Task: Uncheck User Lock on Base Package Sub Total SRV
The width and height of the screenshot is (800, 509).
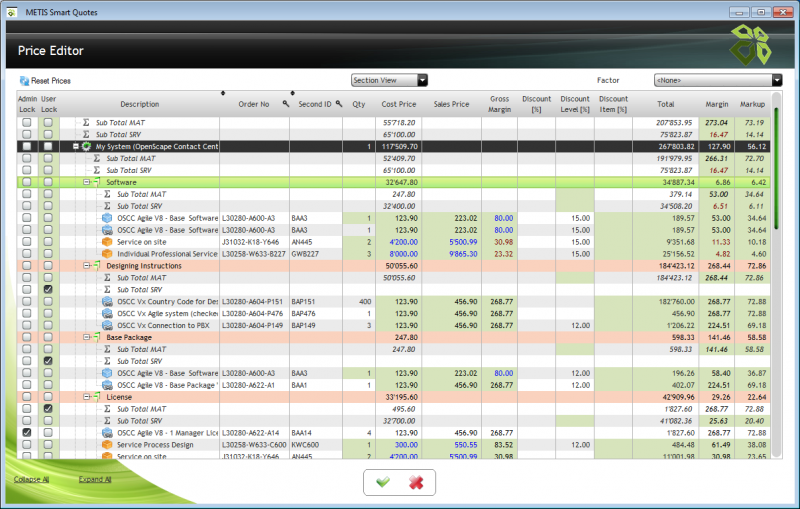Action: coord(48,361)
